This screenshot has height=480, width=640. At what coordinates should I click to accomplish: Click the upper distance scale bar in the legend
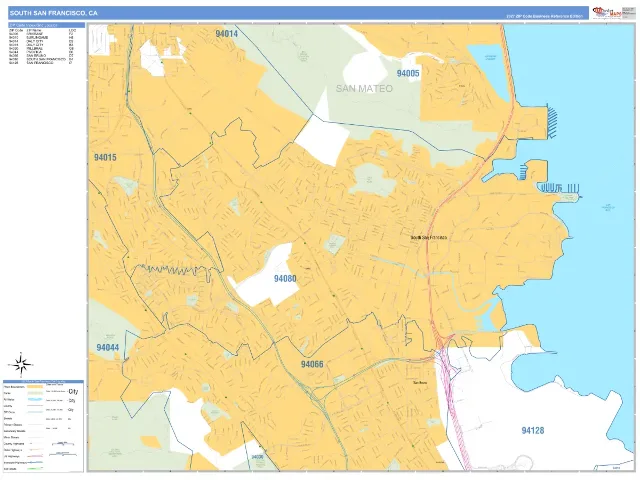63,443
